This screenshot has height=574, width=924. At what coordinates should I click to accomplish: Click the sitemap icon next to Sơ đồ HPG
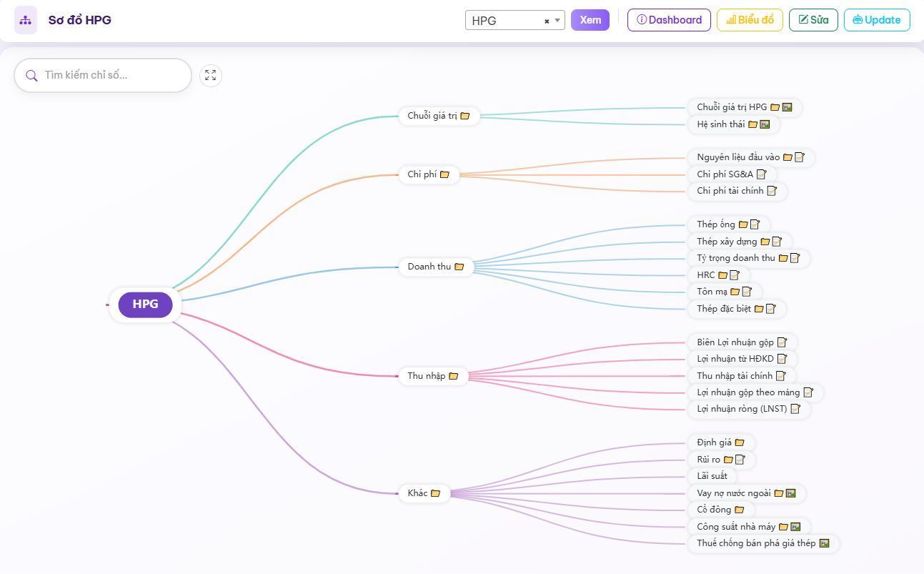pos(26,20)
